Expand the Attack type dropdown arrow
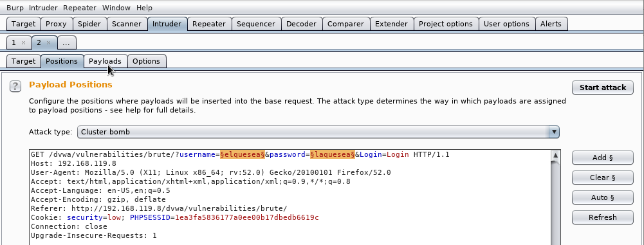The height and width of the screenshot is (245, 644). 554,132
